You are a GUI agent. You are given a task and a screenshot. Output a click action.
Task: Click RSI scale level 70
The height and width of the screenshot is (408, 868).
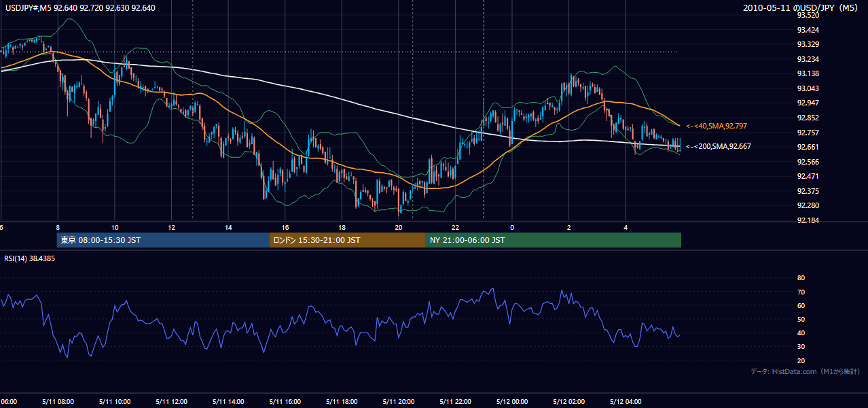pos(801,292)
